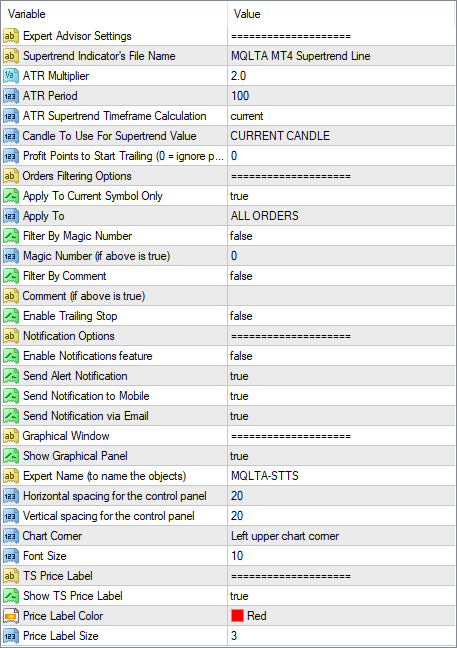Click the integer icon beside Profit Points to Start Trailing
Viewport: 457px width, 648px height.
(11, 156)
